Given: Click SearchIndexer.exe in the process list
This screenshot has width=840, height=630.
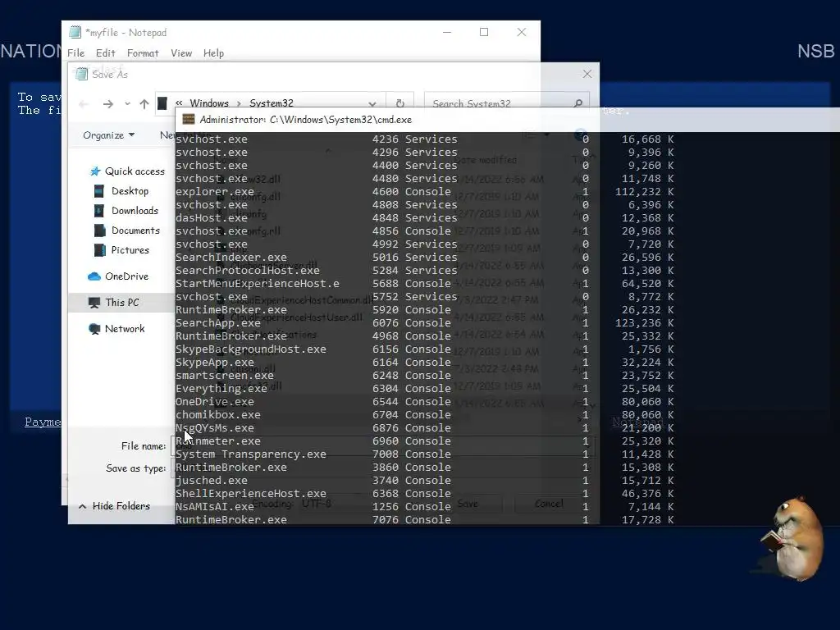Looking at the screenshot, I should pos(231,257).
